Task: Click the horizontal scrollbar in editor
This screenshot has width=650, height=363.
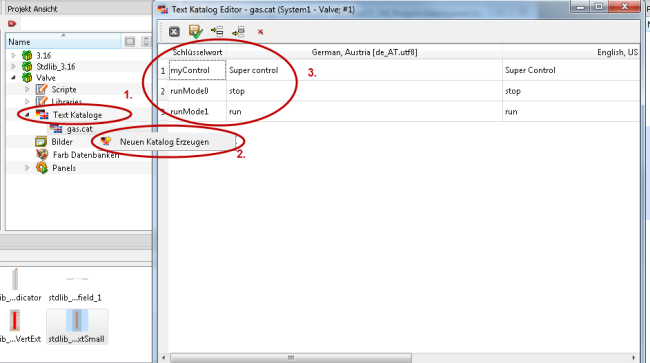Action: [291, 357]
